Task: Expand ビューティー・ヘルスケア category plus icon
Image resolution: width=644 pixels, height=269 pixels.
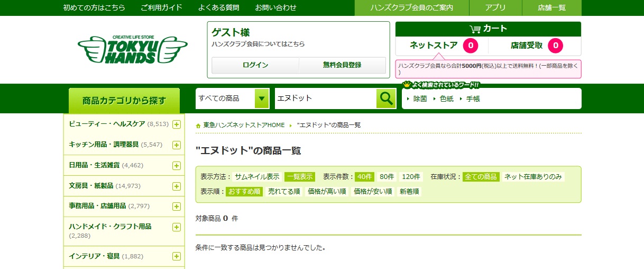Action: pyautogui.click(x=177, y=124)
